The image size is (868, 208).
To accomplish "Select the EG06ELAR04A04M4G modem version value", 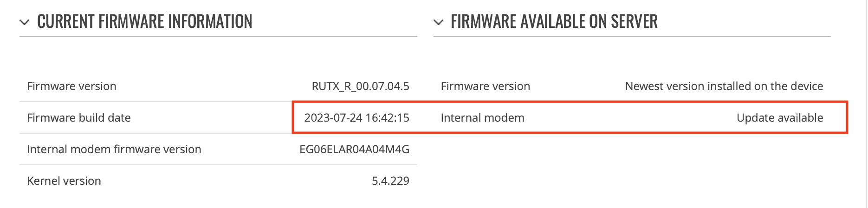I will [x=355, y=149].
